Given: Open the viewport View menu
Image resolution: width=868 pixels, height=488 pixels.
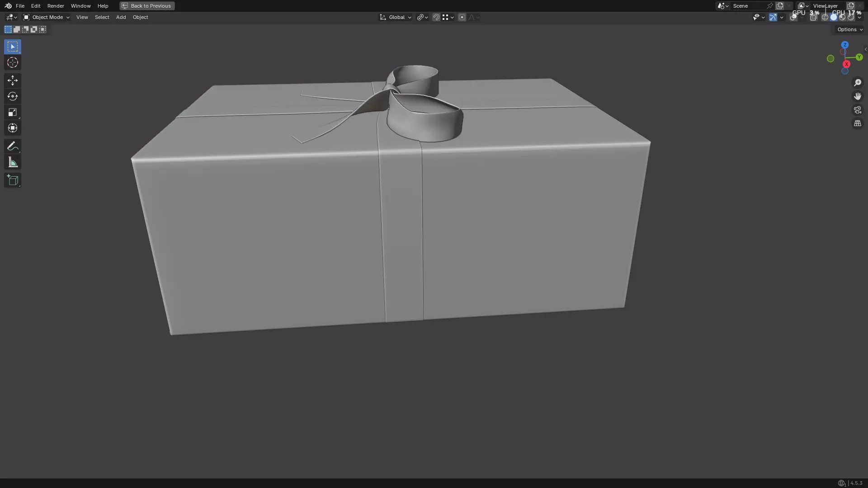Looking at the screenshot, I should (x=82, y=17).
